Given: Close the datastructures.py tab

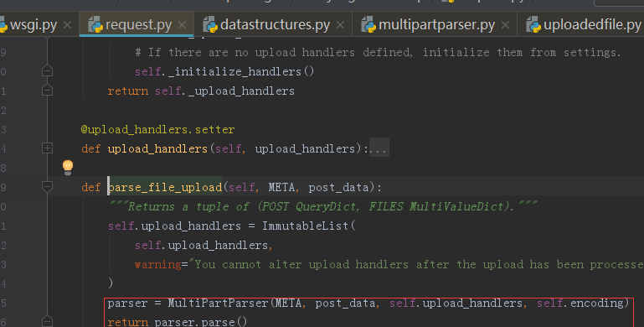Looking at the screenshot, I should pyautogui.click(x=340, y=25).
